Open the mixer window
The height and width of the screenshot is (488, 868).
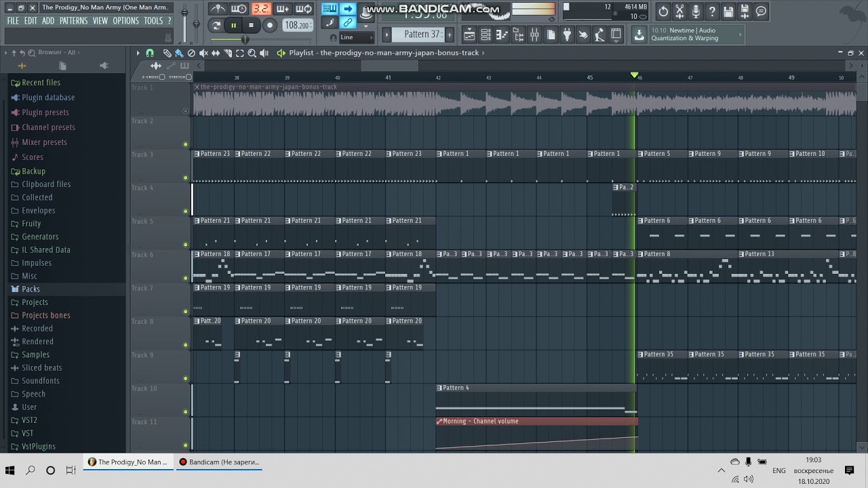click(534, 34)
